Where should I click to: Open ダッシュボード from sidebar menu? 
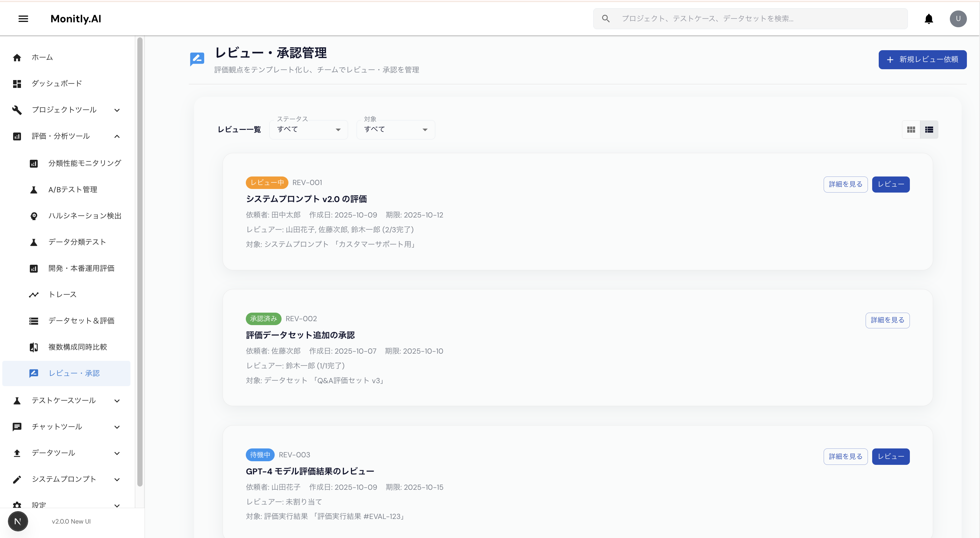coord(56,83)
